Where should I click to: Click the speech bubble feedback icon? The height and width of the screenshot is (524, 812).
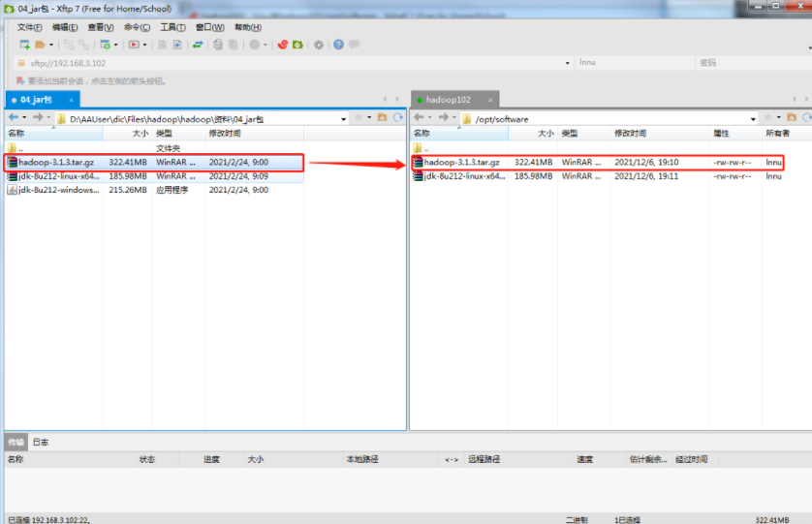355,45
